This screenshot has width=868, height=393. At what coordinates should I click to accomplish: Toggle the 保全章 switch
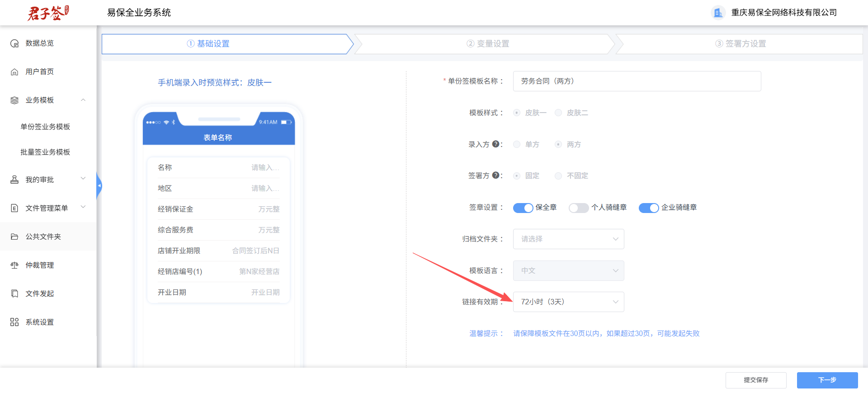(x=523, y=208)
